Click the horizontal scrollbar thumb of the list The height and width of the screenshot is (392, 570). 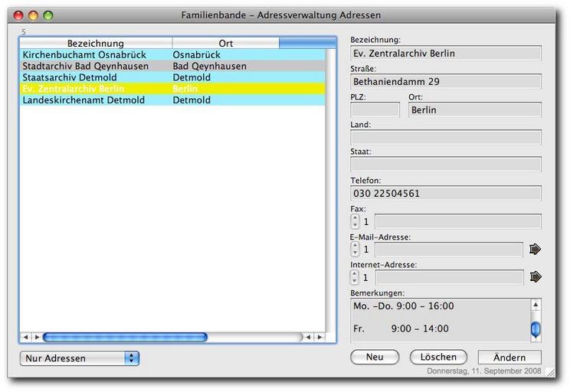tap(125, 337)
